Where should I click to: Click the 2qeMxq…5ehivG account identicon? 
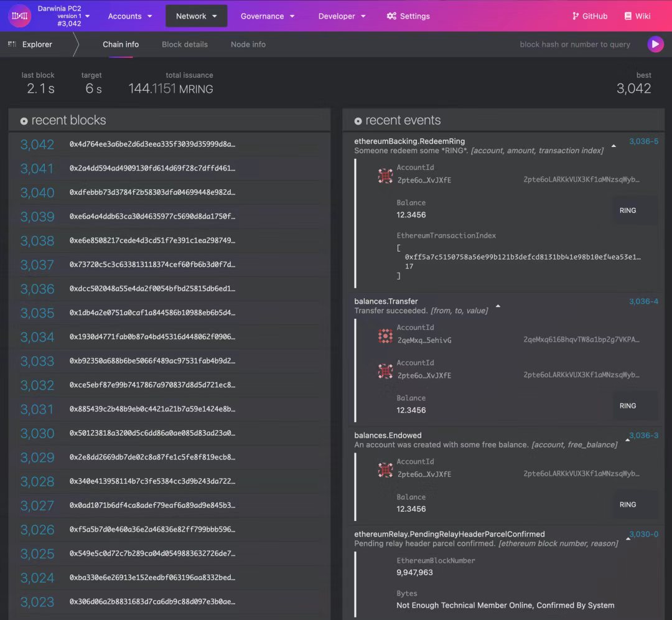(385, 336)
